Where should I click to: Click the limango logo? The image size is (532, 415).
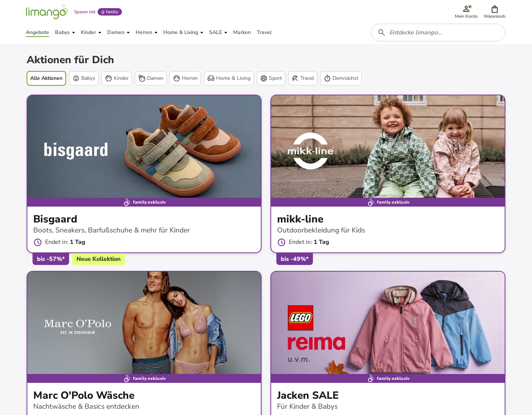47,12
